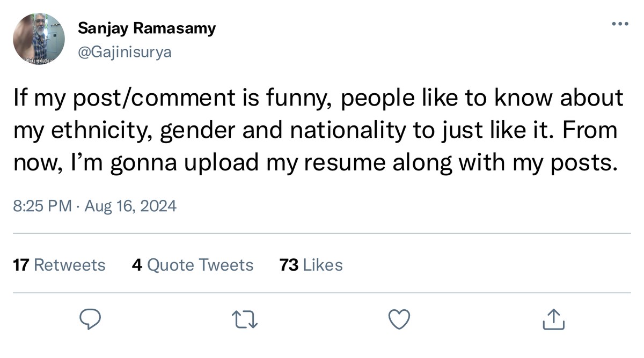View the 17 Retweets list
This screenshot has height=358, width=644.
pos(59,265)
